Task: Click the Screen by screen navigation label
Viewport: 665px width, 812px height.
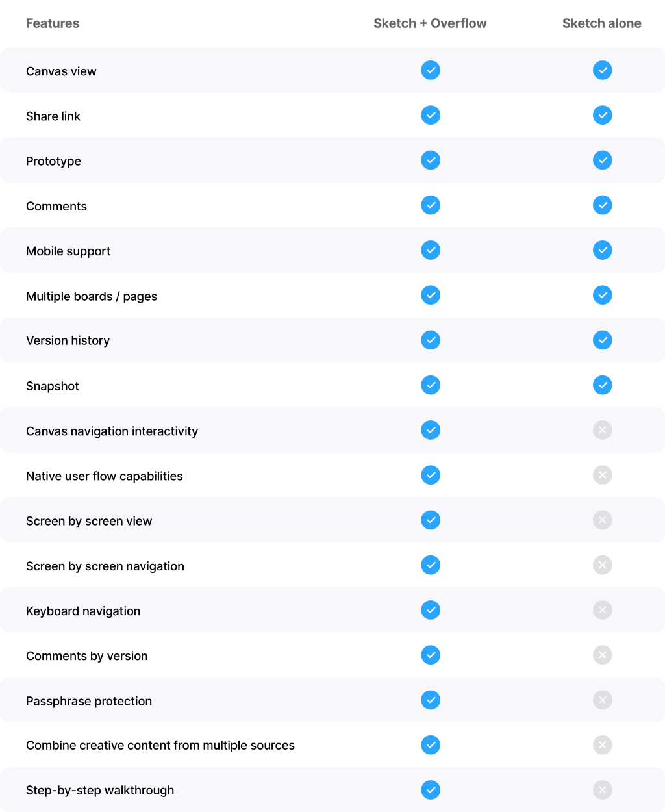Action: click(105, 566)
